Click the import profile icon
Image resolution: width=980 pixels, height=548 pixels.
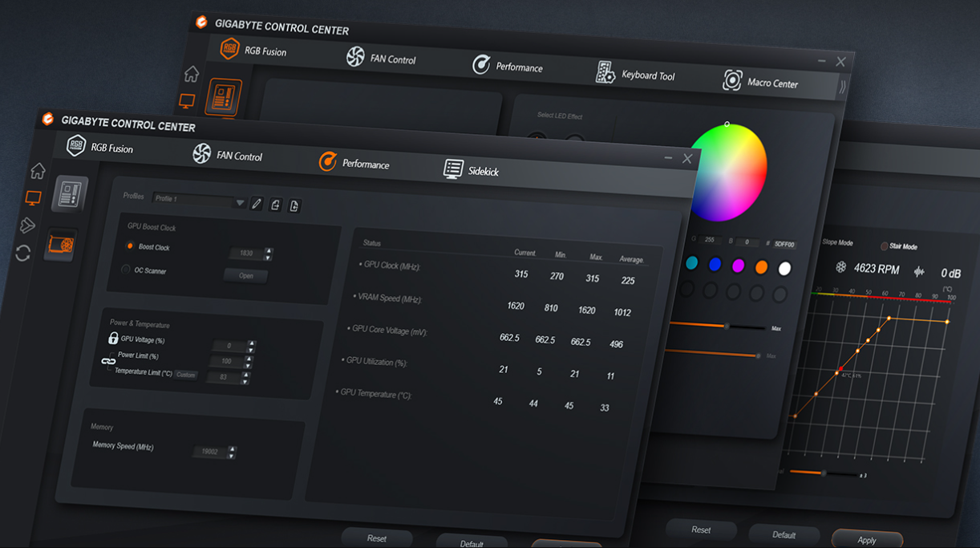coord(276,205)
